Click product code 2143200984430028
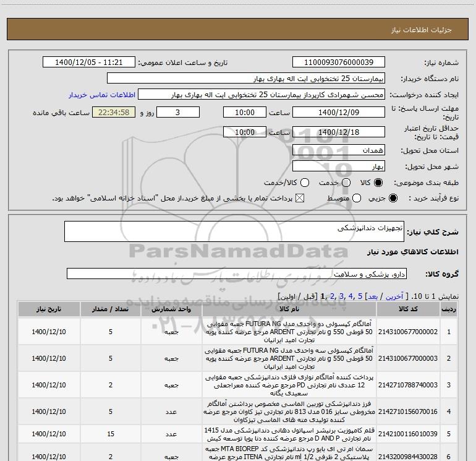476x461 pixels. [408, 457]
